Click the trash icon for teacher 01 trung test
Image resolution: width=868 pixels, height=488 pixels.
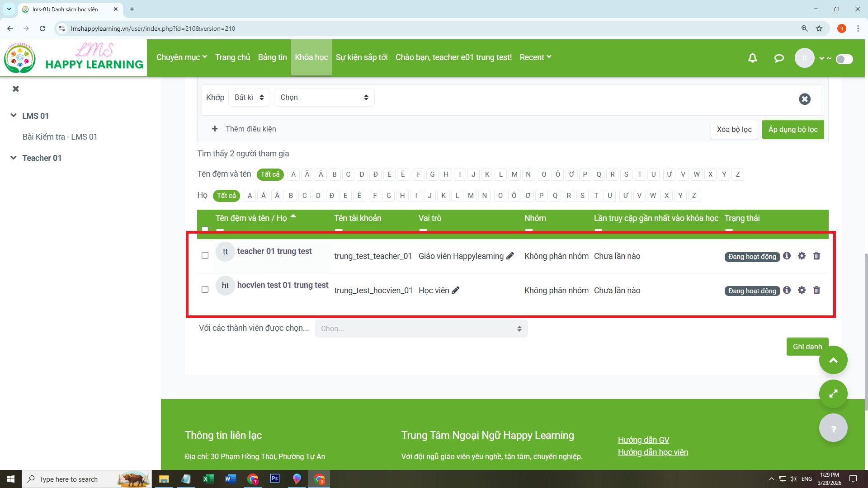coord(816,256)
